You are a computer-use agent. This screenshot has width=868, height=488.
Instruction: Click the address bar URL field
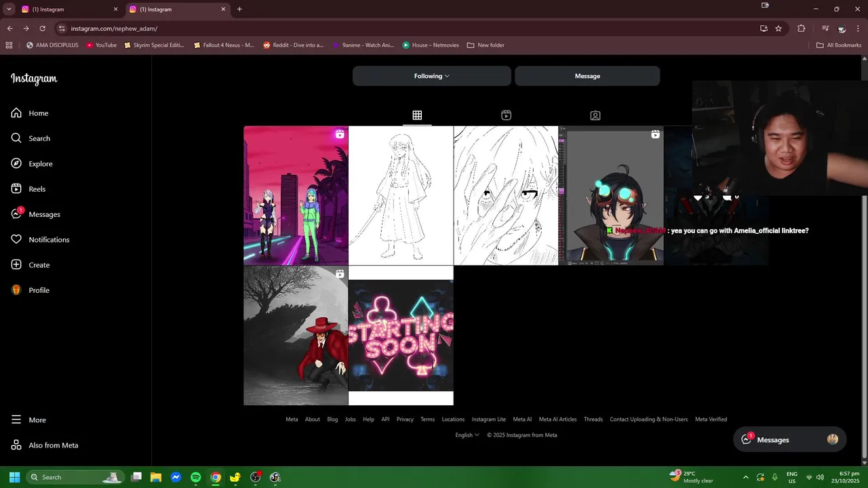tap(407, 28)
